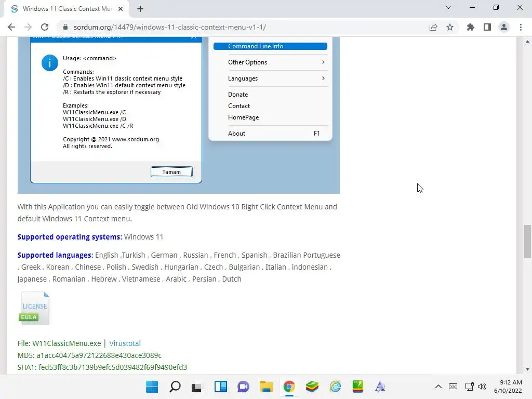Open taskbar Search
532x399 pixels.
(175, 387)
